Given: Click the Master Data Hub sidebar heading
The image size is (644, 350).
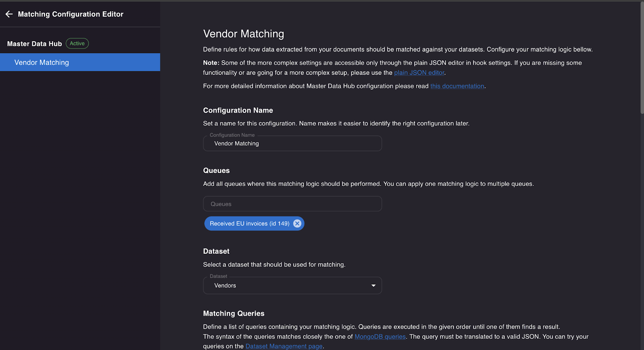Looking at the screenshot, I should [35, 44].
